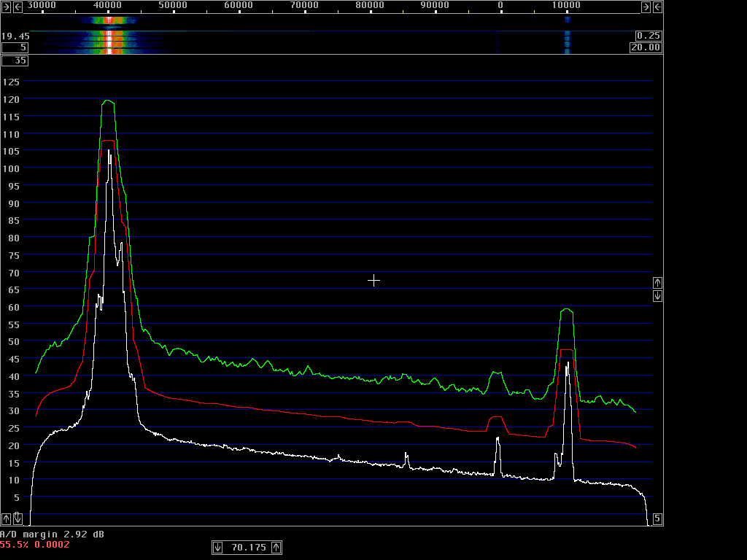This screenshot has width=747, height=560.
Task: Click the down arrow at bottom-left of the spectrum
Action: (18, 518)
